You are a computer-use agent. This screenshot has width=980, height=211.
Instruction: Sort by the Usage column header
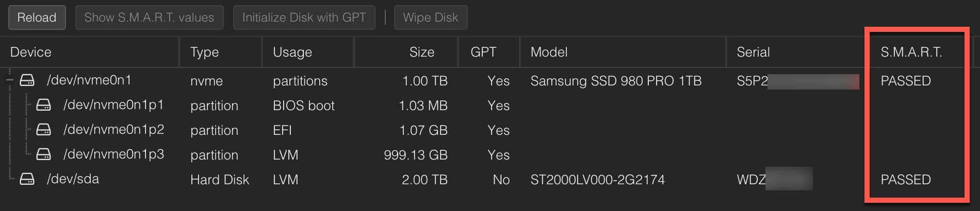click(x=292, y=52)
